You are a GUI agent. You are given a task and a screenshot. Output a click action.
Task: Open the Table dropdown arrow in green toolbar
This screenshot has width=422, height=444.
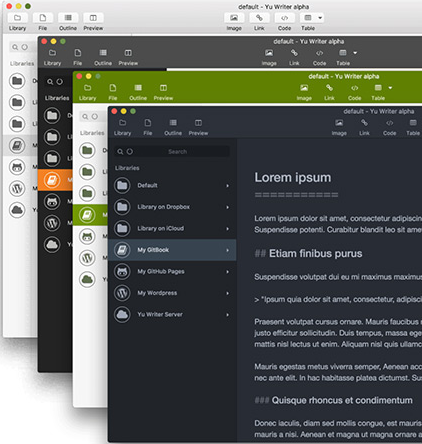[390, 88]
